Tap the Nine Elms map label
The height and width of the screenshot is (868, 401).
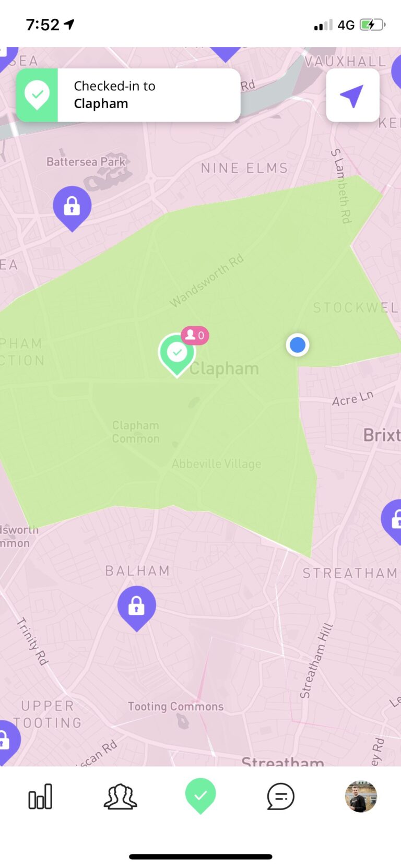(x=244, y=168)
